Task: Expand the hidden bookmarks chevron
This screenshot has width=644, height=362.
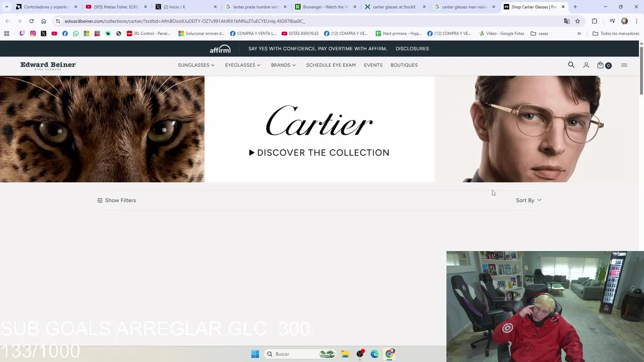Action: [x=579, y=34]
